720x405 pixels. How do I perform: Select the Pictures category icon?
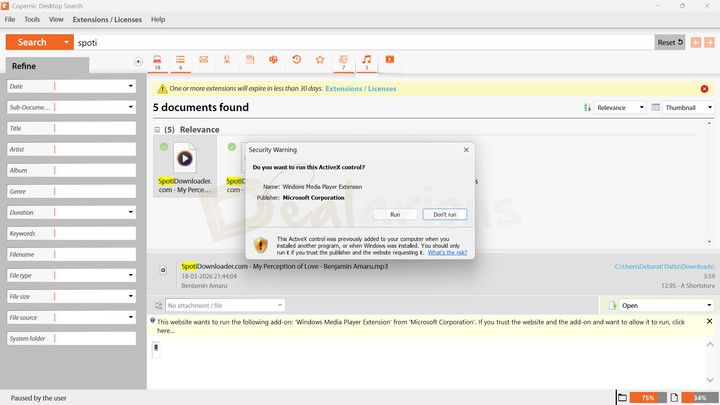coord(343,62)
